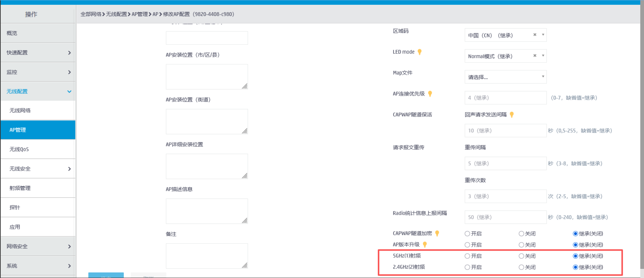Click the 全部网络 breadcrumb link

point(91,14)
